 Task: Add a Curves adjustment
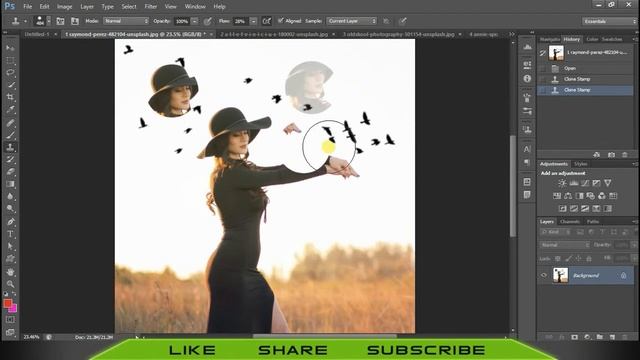(x=585, y=183)
